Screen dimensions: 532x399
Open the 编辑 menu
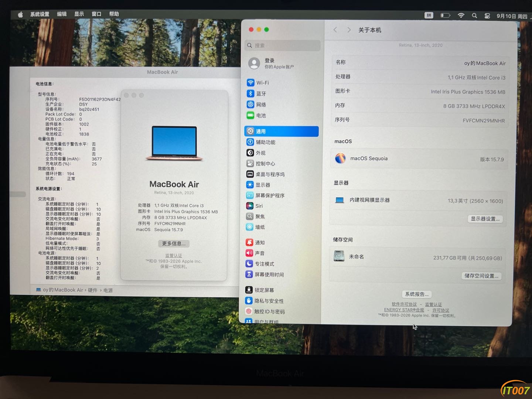[62, 14]
